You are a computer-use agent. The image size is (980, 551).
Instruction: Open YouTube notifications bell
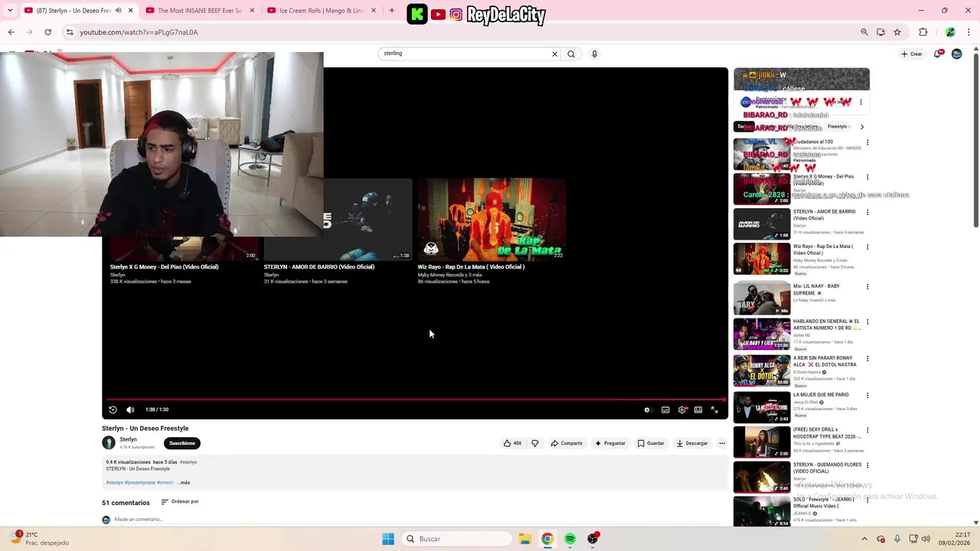pyautogui.click(x=938, y=54)
